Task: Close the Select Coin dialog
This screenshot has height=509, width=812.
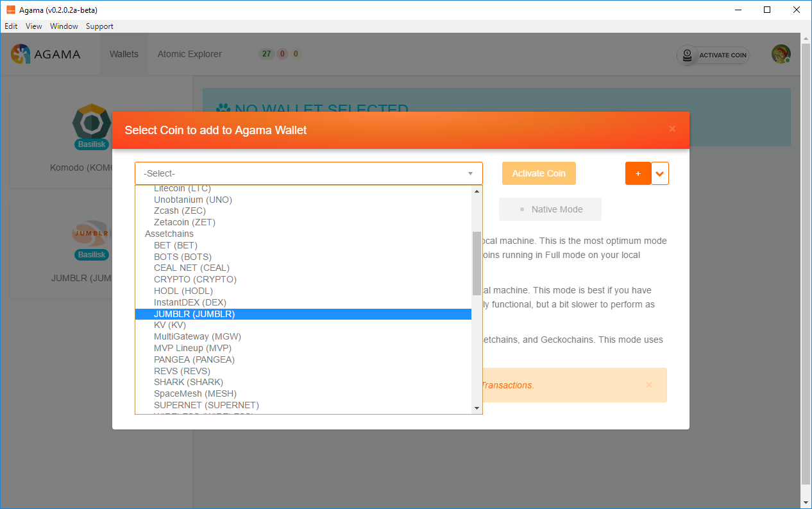Action: click(x=672, y=129)
